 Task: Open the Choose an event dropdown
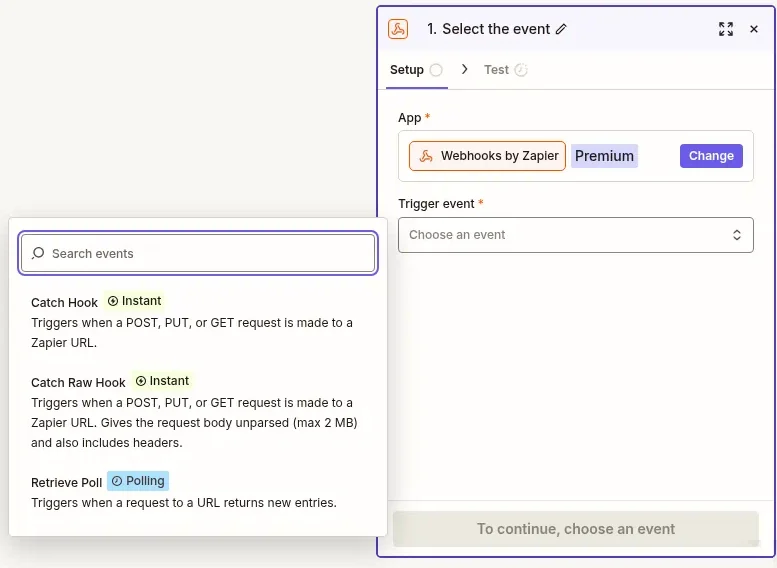576,235
